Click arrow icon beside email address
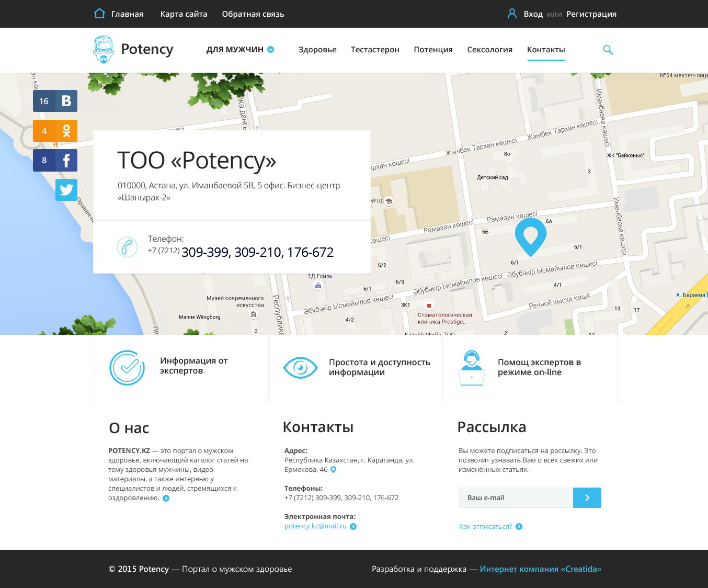Viewport: 708px width, 588px height. 353,527
